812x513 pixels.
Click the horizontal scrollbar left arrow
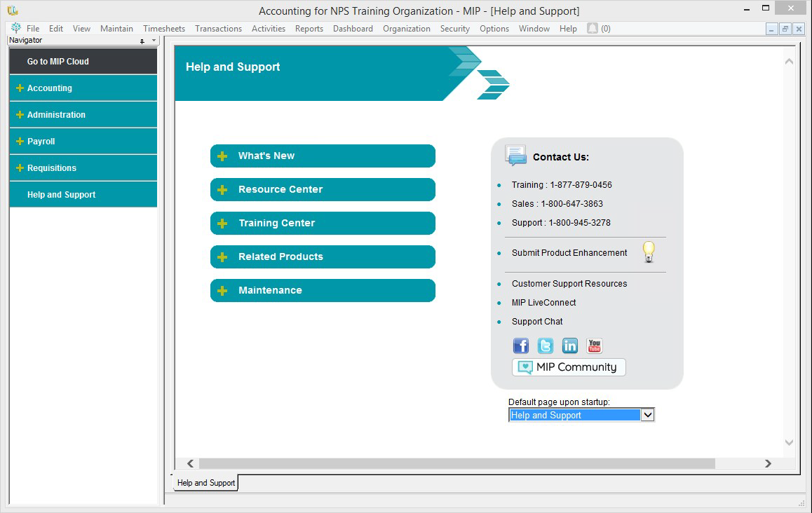tap(190, 463)
